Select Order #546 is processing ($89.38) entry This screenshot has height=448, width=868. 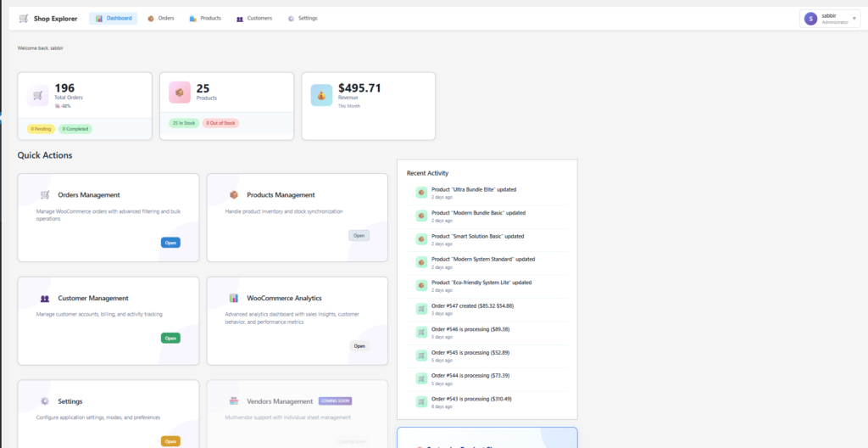click(487, 333)
